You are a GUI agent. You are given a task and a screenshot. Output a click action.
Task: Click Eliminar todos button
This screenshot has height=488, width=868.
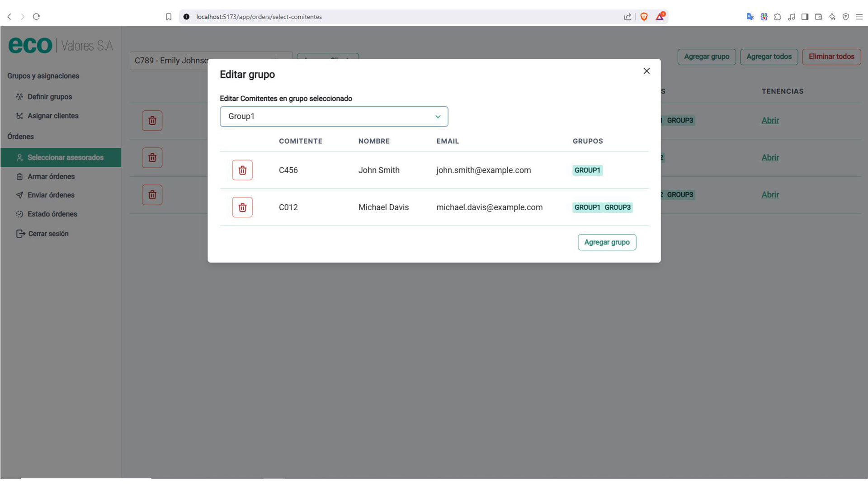831,57
